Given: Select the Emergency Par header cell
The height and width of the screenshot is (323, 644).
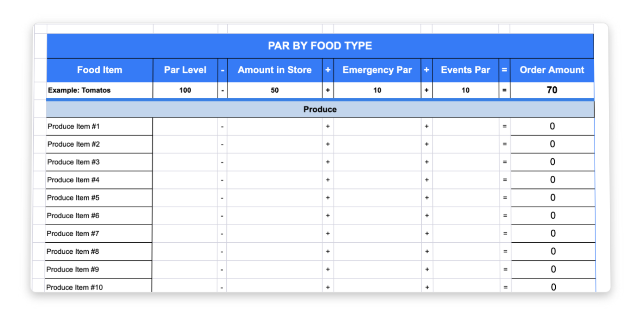Looking at the screenshot, I should (377, 70).
